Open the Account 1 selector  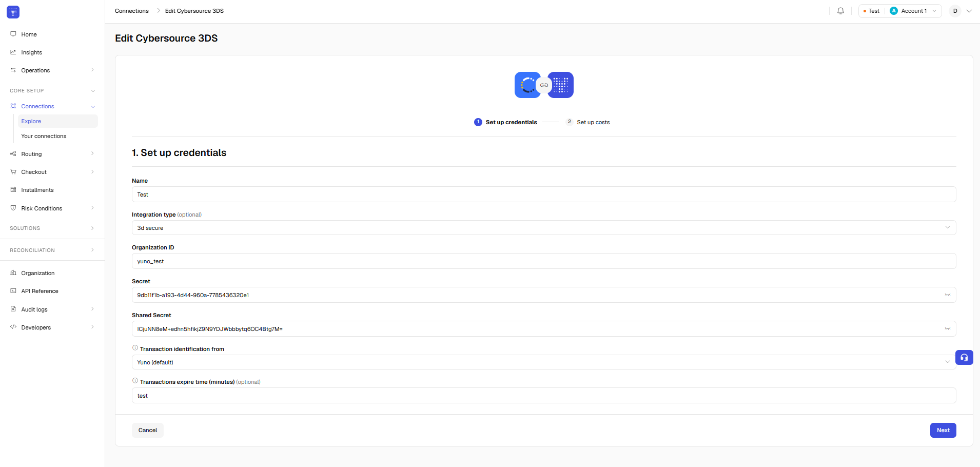pyautogui.click(x=913, y=11)
